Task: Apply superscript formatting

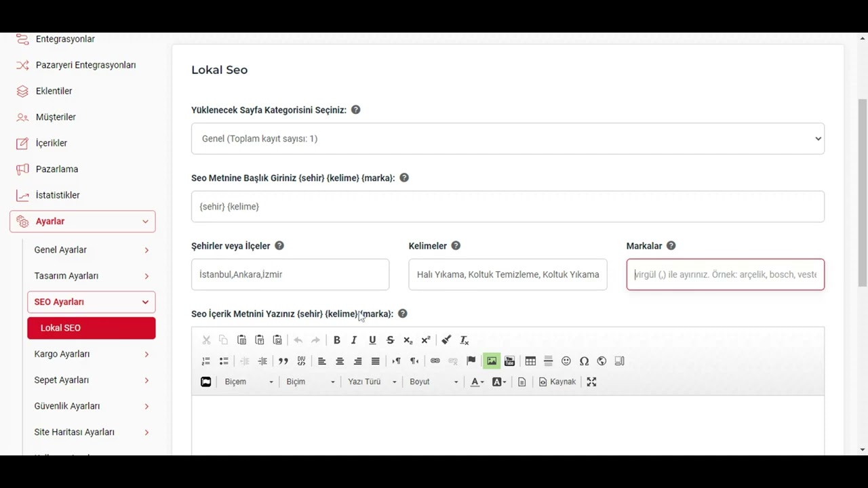Action: coord(426,340)
